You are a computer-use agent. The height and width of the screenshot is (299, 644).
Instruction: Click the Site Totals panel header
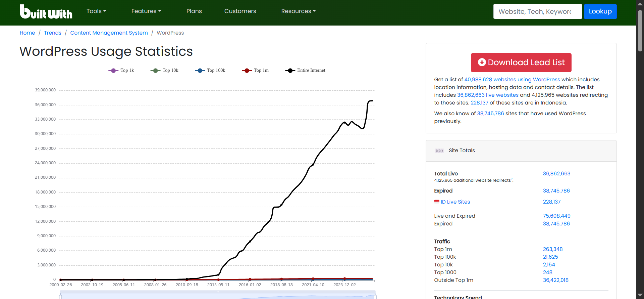[521, 151]
